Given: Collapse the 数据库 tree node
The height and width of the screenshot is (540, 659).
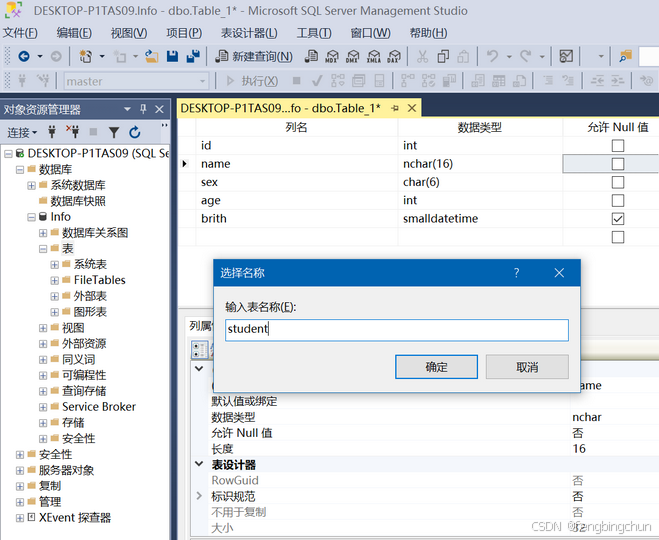Looking at the screenshot, I should click(x=20, y=169).
